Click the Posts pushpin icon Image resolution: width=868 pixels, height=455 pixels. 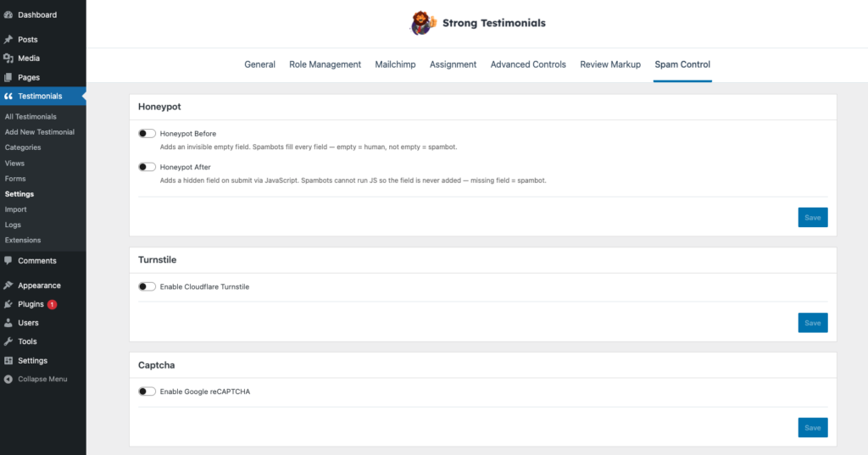8,39
